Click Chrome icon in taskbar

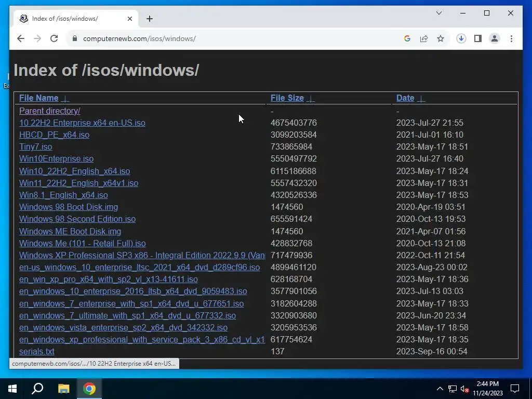[x=89, y=389]
